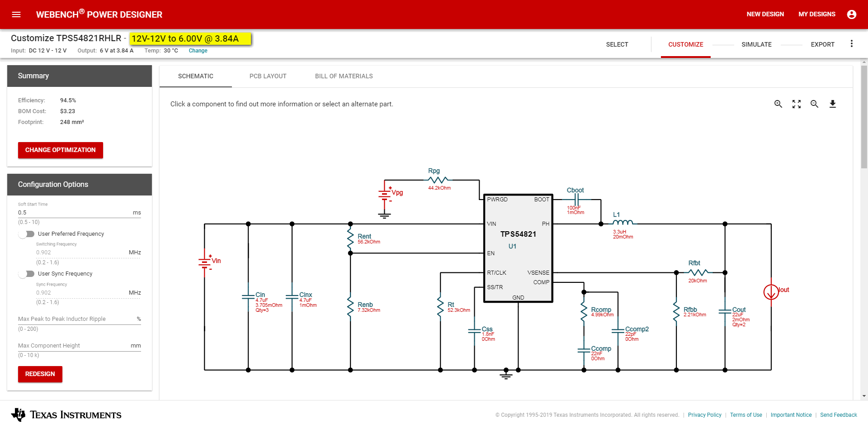Enable User Sync Frequency switch

click(x=27, y=274)
